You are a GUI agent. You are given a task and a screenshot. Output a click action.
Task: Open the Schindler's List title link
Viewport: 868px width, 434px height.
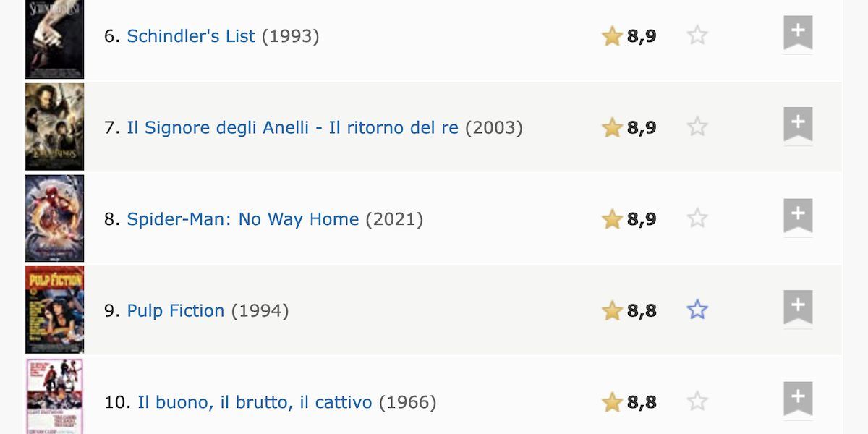(191, 36)
